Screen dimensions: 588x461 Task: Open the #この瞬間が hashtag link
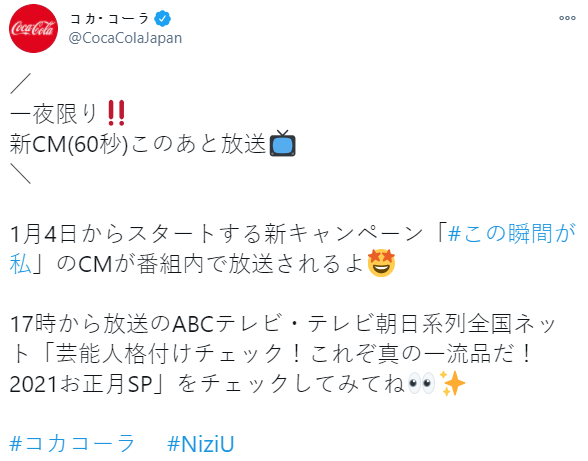[512, 233]
